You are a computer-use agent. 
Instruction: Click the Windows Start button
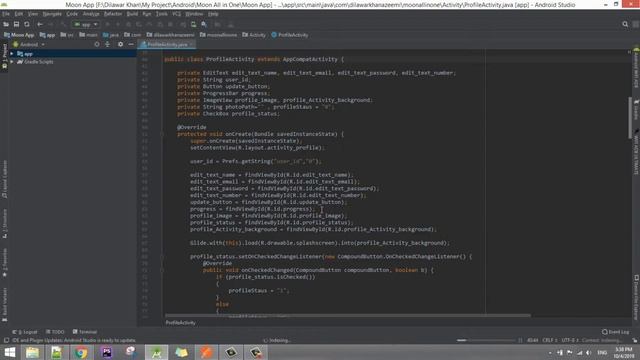point(9,352)
